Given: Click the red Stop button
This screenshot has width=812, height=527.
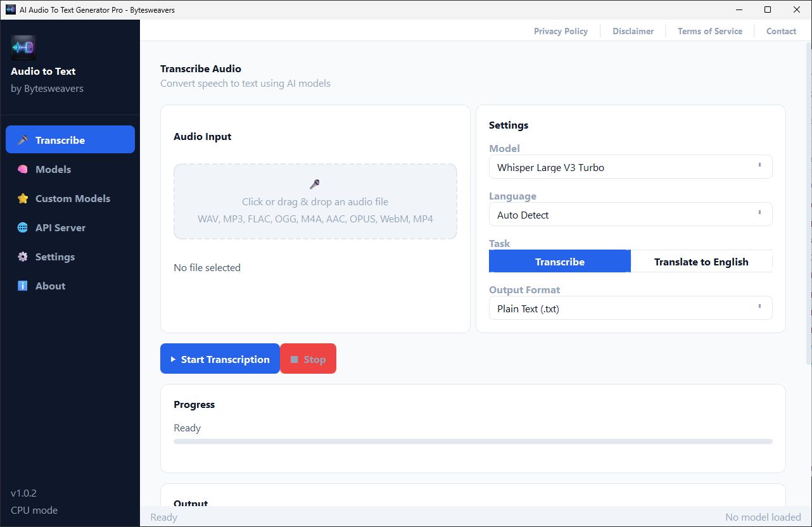Looking at the screenshot, I should [308, 359].
